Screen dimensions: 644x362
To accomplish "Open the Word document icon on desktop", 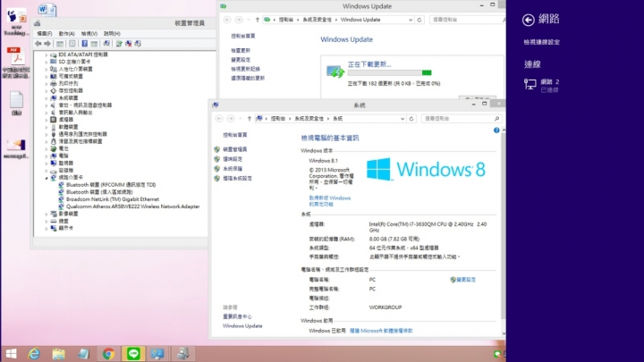I will 47,10.
